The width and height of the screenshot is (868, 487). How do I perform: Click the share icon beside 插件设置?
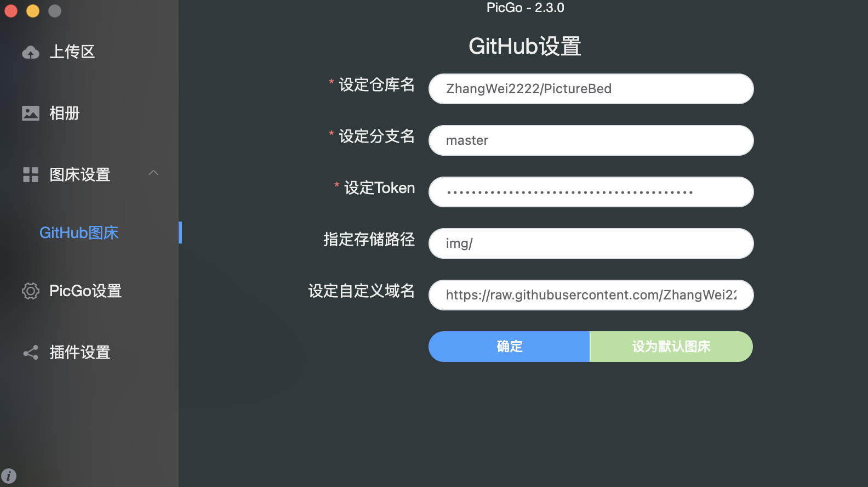(x=31, y=352)
